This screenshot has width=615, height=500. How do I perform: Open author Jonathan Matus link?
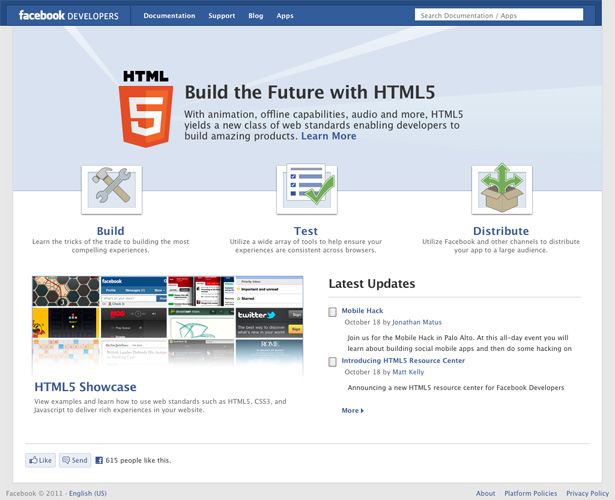[417, 322]
